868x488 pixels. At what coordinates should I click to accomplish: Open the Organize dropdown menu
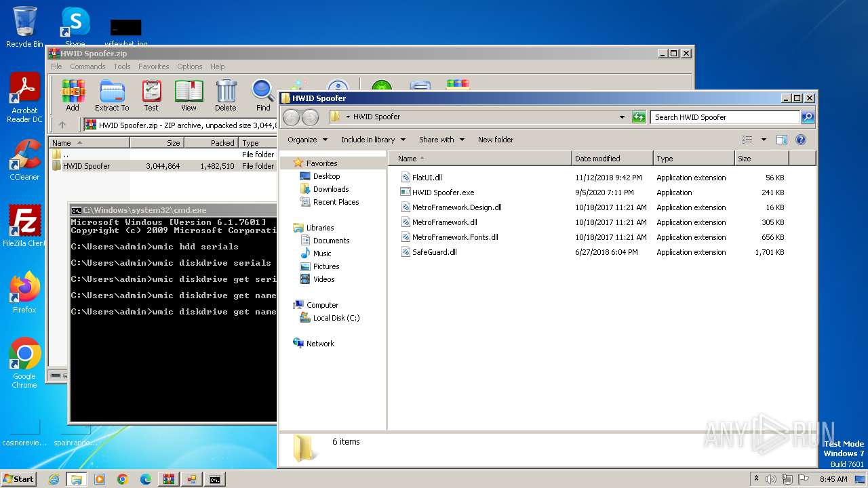click(307, 140)
